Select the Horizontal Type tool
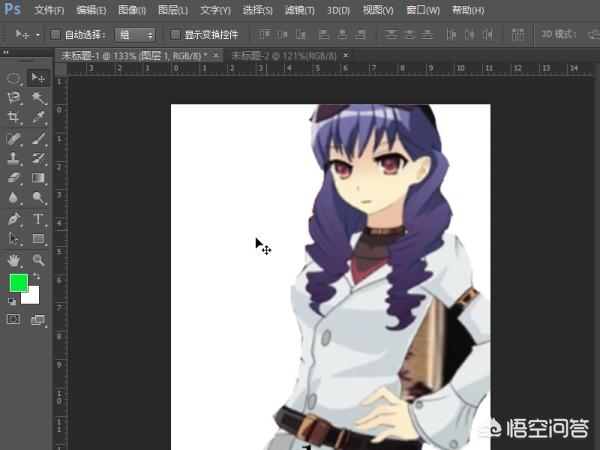Screen dimensions: 600x450 click(x=38, y=219)
